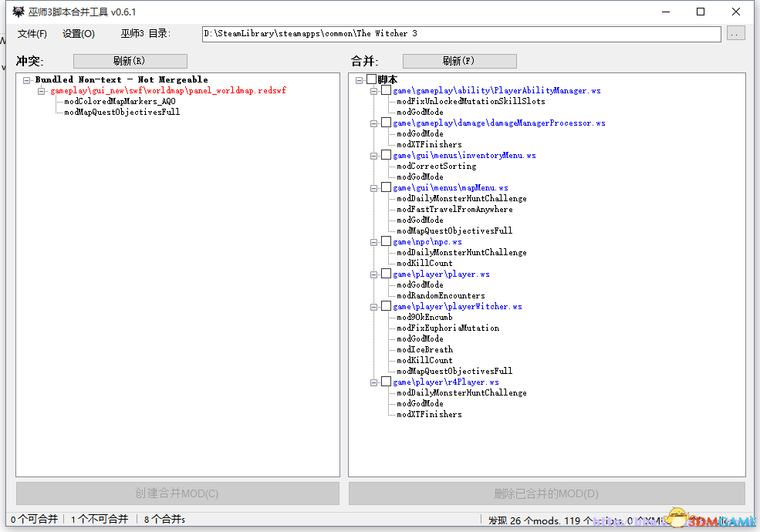The image size is (760, 532).
Task: Select the damageManagerProcessor.ws file entry
Action: 499,123
